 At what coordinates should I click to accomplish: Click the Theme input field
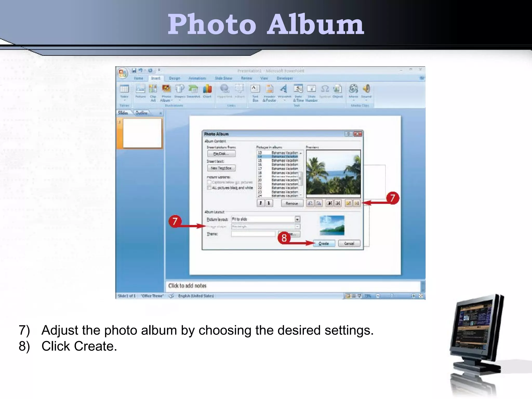click(253, 234)
